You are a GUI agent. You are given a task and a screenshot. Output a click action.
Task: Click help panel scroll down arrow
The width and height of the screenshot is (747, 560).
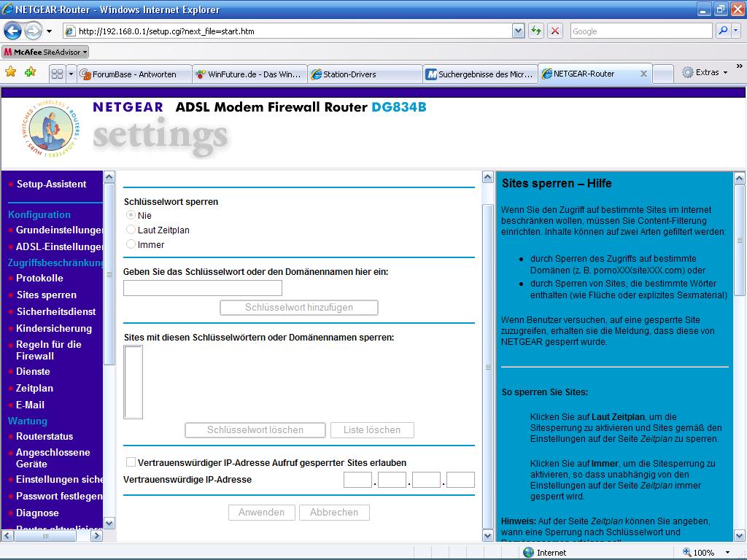[740, 534]
